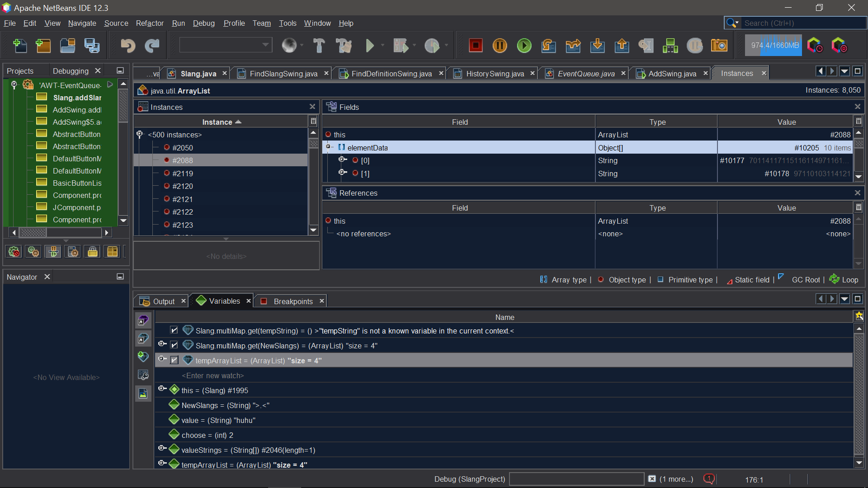Image resolution: width=868 pixels, height=488 pixels.
Task: Click the Redo arrow icon
Action: pyautogui.click(x=152, y=46)
